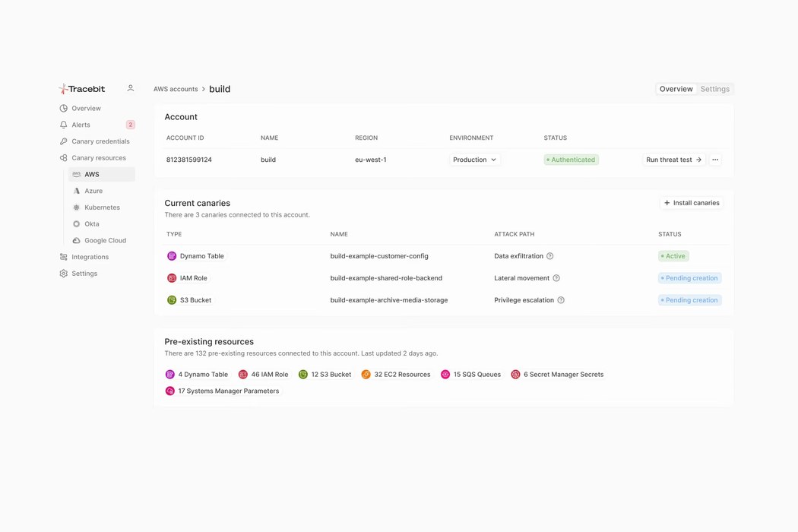Screen dimensions: 798x532
Task: Click the region value eu-west-1
Action: click(x=371, y=160)
